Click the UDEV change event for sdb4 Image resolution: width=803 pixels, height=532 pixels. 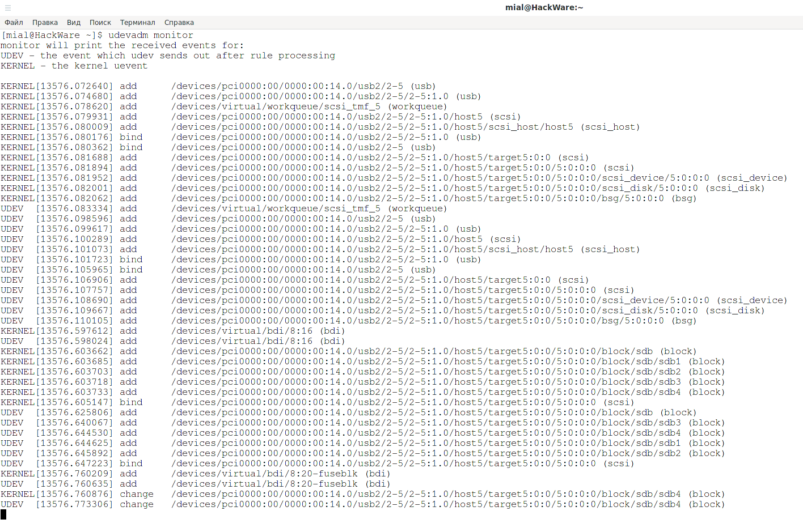(x=136, y=504)
